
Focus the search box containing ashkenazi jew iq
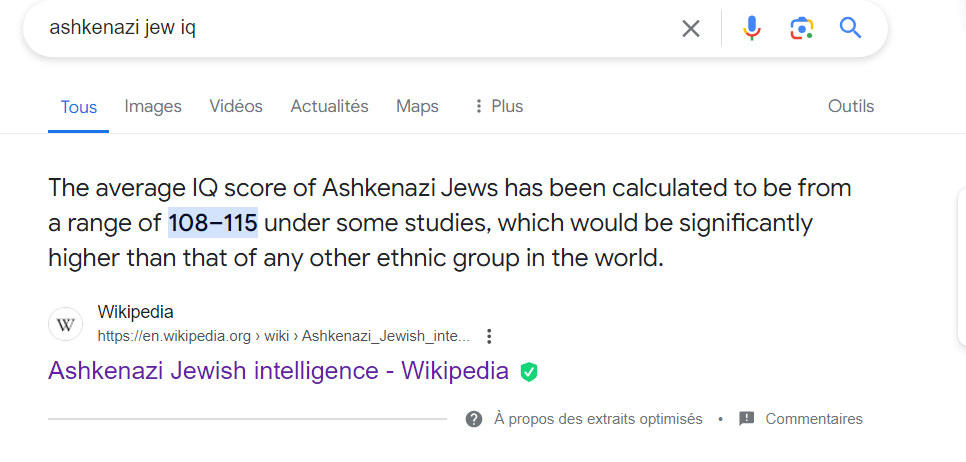350,28
